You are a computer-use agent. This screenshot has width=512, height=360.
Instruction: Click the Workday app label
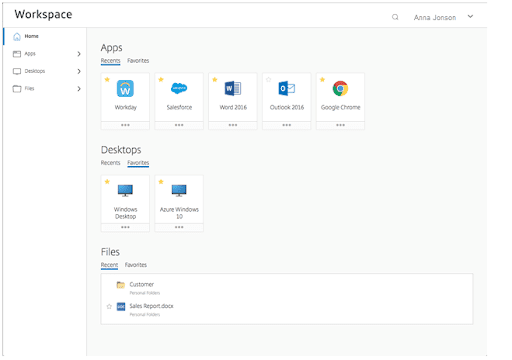(126, 107)
